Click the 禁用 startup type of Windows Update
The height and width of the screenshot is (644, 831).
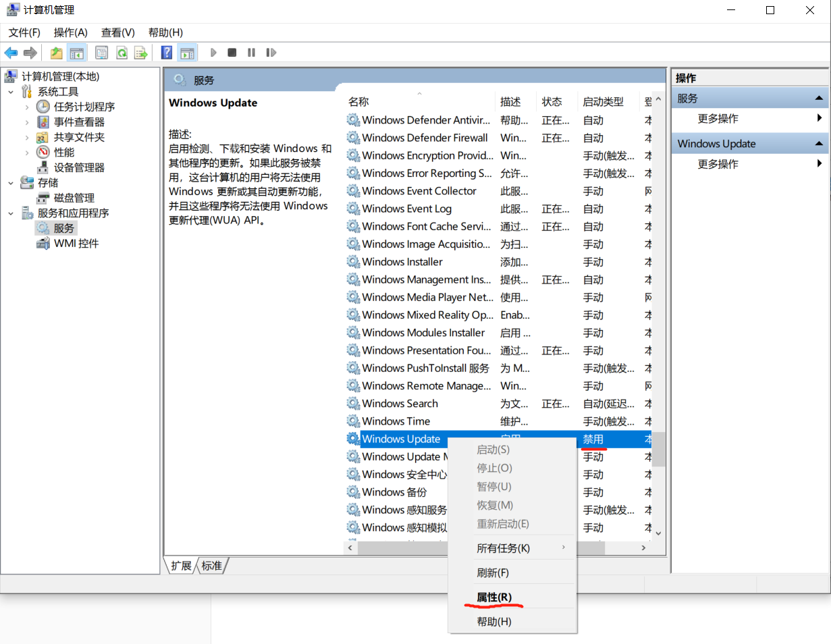pos(593,439)
